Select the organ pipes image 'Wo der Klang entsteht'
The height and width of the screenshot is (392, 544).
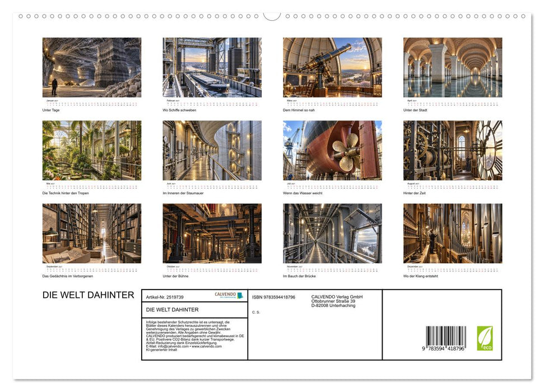453,233
